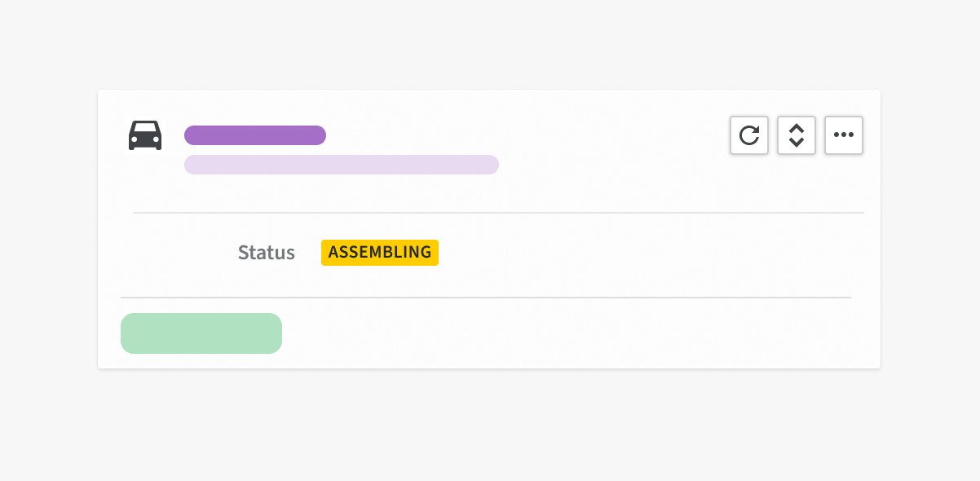Click the downward chevron in the expand button

(797, 143)
